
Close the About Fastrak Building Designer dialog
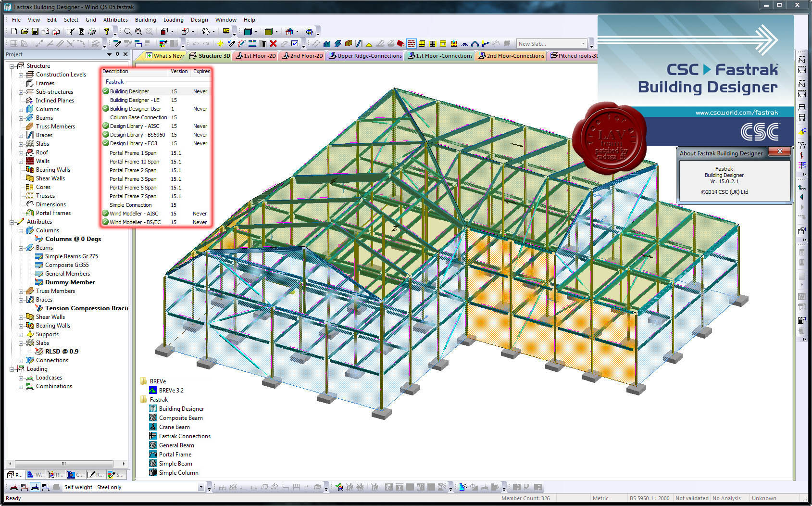pos(780,152)
